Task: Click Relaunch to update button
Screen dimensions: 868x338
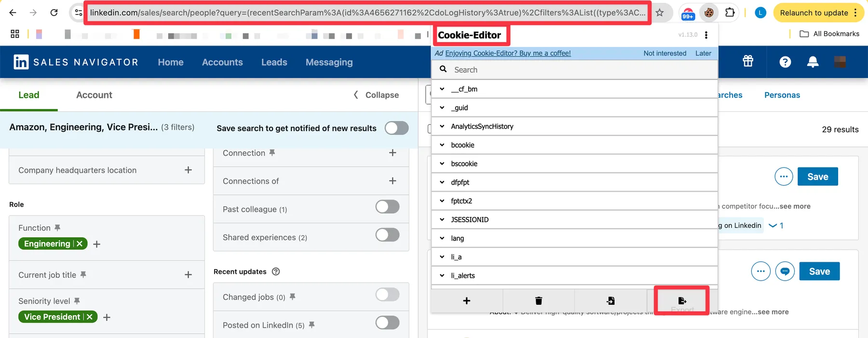Action: click(x=818, y=13)
